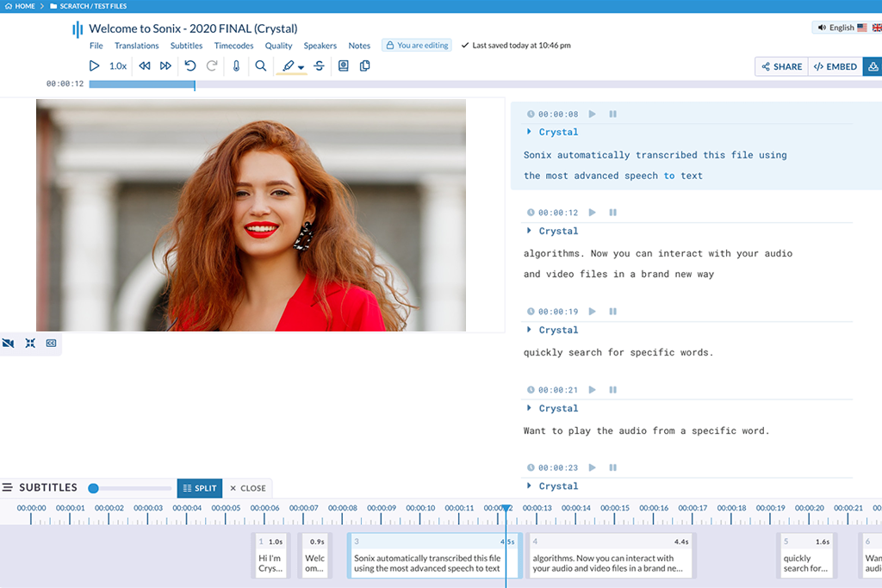This screenshot has height=588, width=882.
Task: Click the HOME breadcrumb link
Action: pyautogui.click(x=20, y=6)
